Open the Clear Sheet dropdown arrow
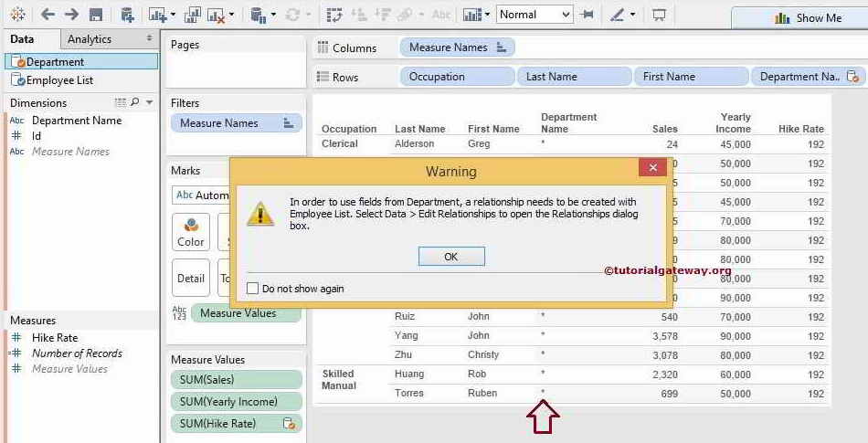This screenshot has width=868, height=443. 231,15
